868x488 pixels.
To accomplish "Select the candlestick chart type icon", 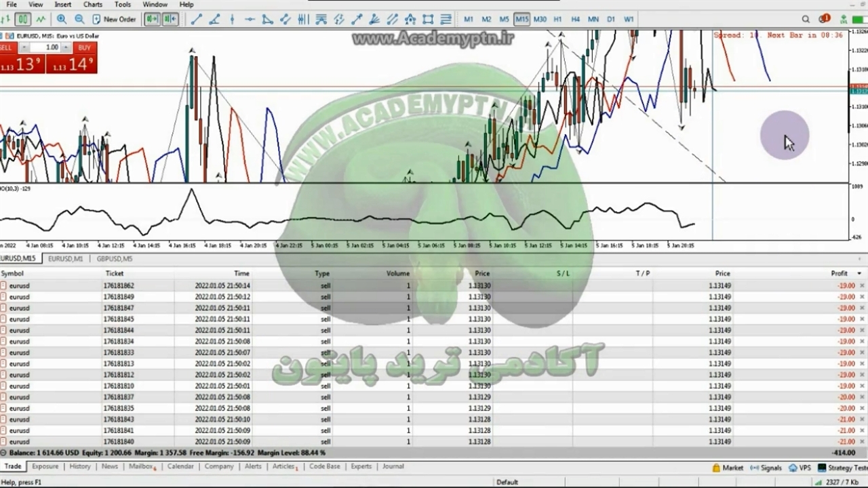I will pos(23,20).
